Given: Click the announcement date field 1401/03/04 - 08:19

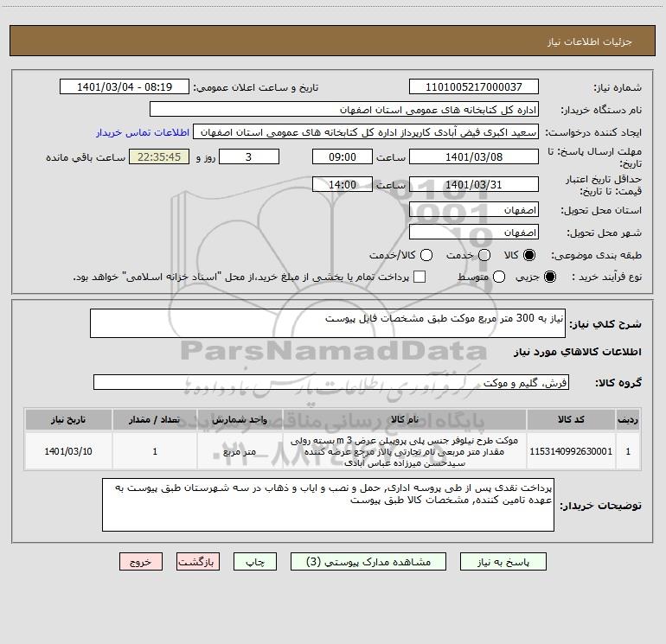Looking at the screenshot, I should tap(125, 86).
